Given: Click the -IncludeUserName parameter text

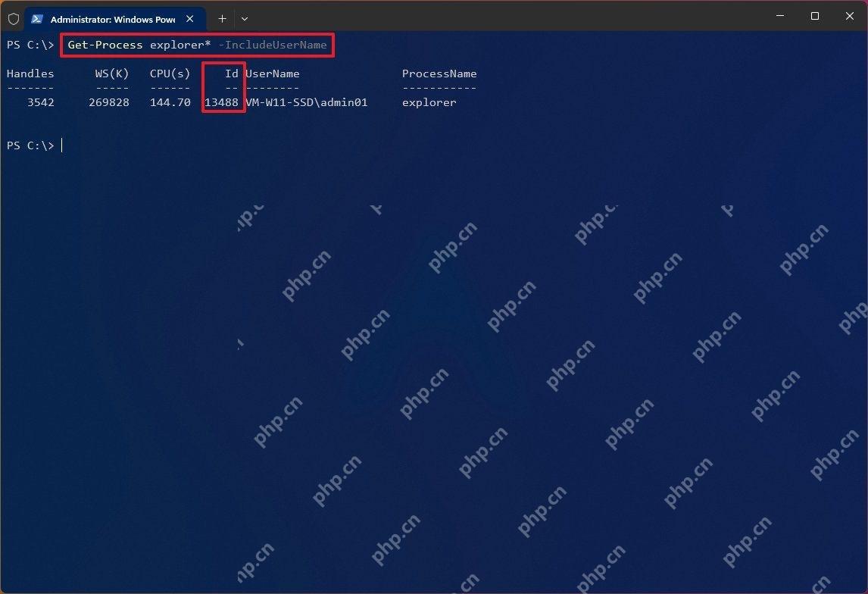Looking at the screenshot, I should [x=273, y=45].
